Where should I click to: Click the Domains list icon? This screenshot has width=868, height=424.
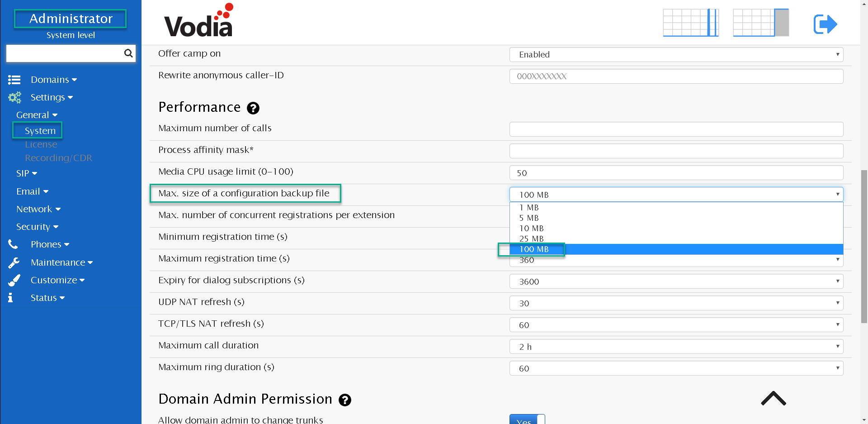[x=14, y=80]
